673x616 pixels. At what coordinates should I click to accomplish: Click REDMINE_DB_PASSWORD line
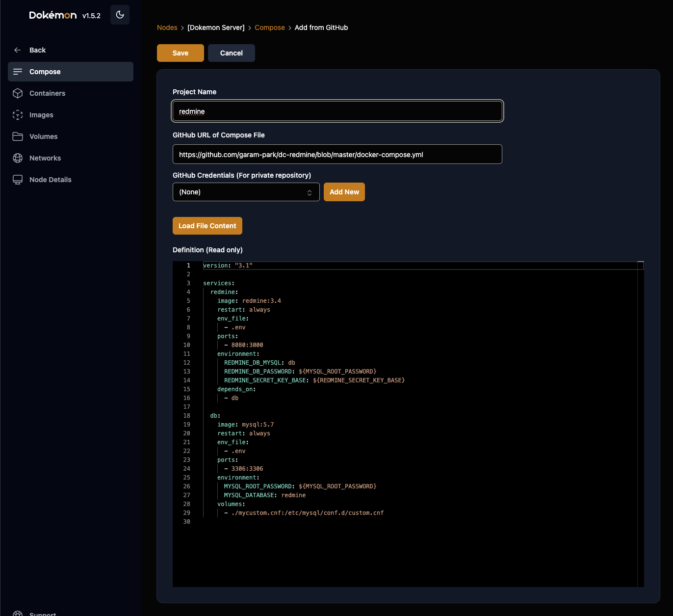pyautogui.click(x=300, y=372)
